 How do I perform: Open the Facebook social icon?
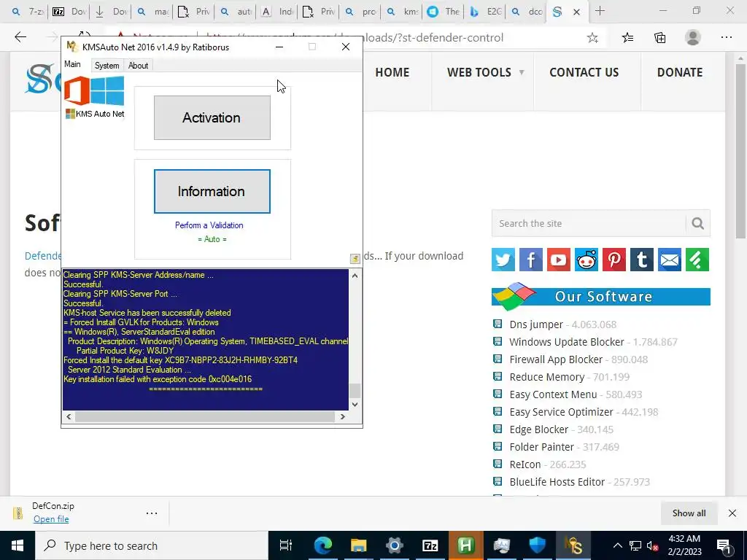tap(531, 260)
